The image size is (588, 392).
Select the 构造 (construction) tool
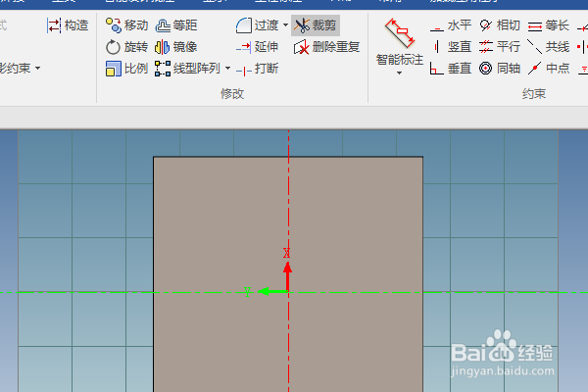[68, 25]
